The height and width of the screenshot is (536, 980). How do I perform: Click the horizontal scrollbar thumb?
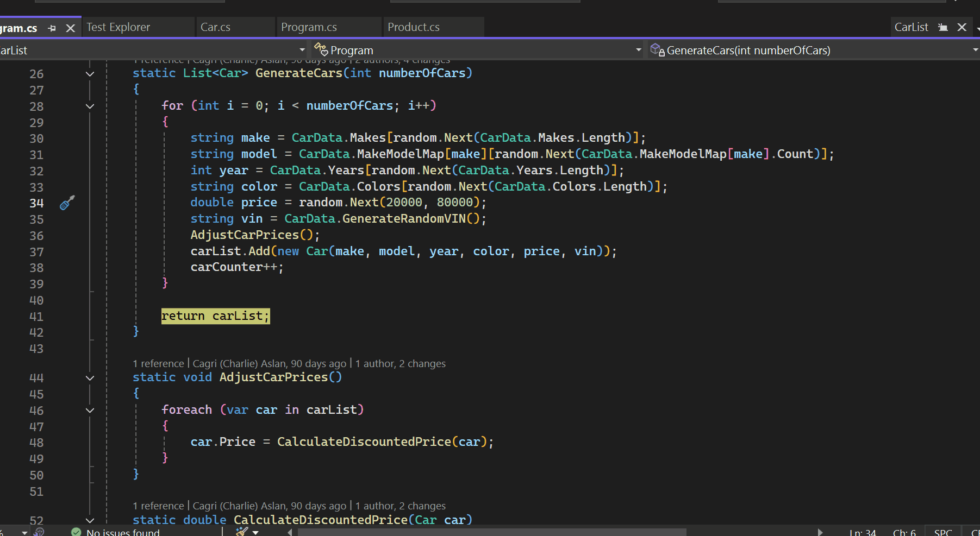pyautogui.click(x=492, y=532)
